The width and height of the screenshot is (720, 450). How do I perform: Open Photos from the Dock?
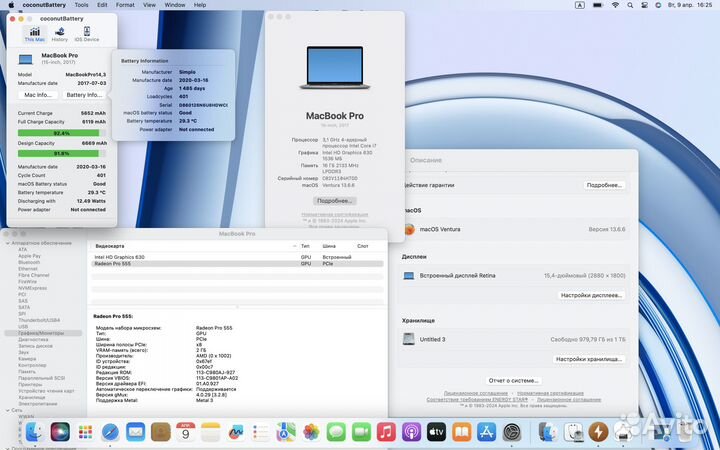[x=311, y=432]
